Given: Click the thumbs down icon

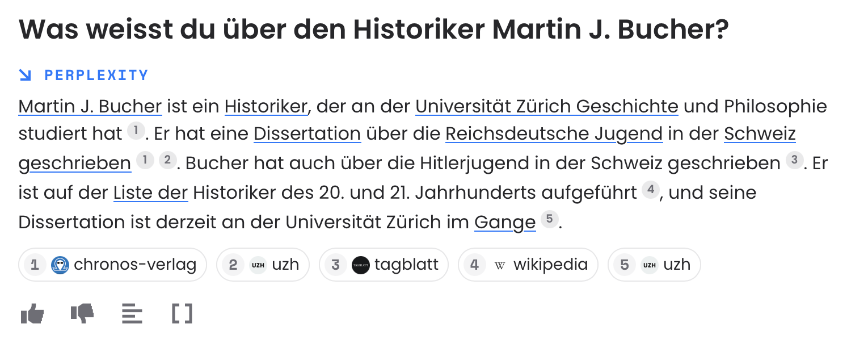Looking at the screenshot, I should click(x=82, y=313).
